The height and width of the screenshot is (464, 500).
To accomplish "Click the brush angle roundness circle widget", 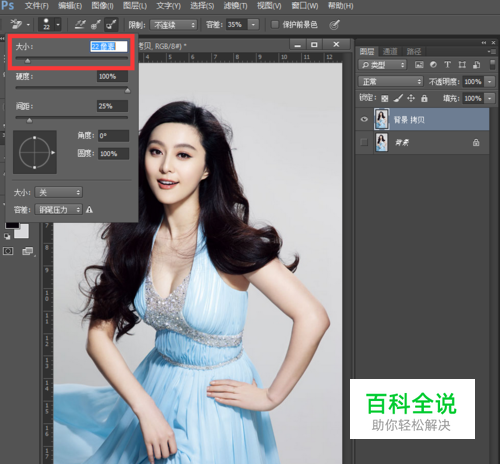I will pos(35,152).
